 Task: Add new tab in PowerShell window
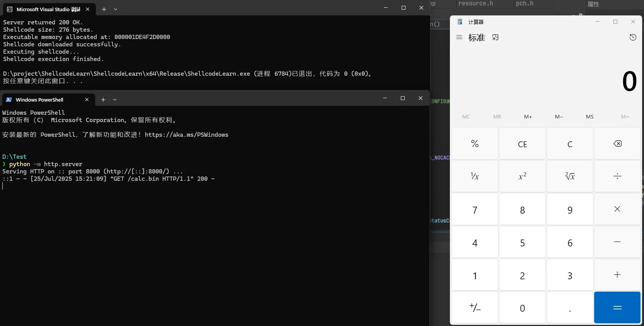coord(103,100)
